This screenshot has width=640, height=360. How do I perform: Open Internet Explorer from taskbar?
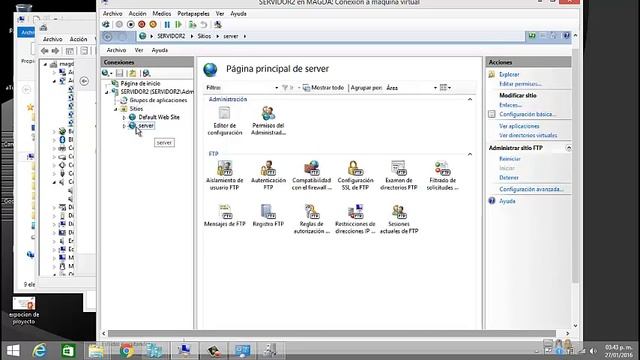coord(40,350)
